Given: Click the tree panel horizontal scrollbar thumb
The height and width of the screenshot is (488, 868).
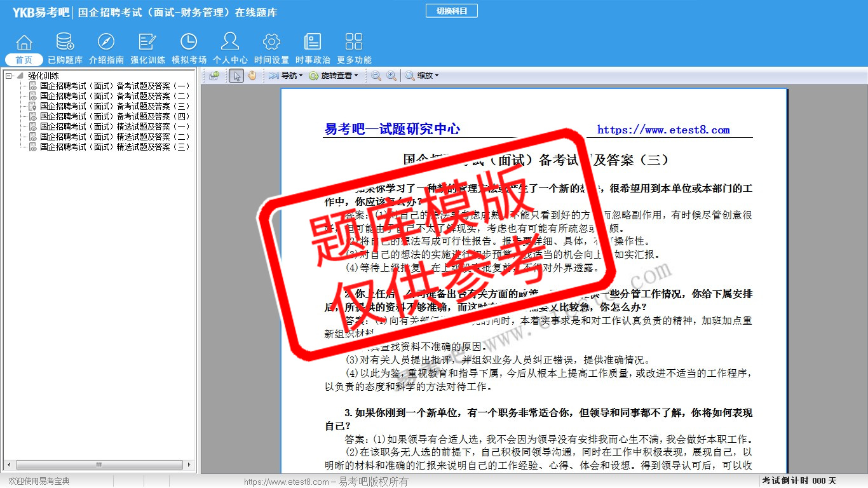Looking at the screenshot, I should (x=98, y=465).
